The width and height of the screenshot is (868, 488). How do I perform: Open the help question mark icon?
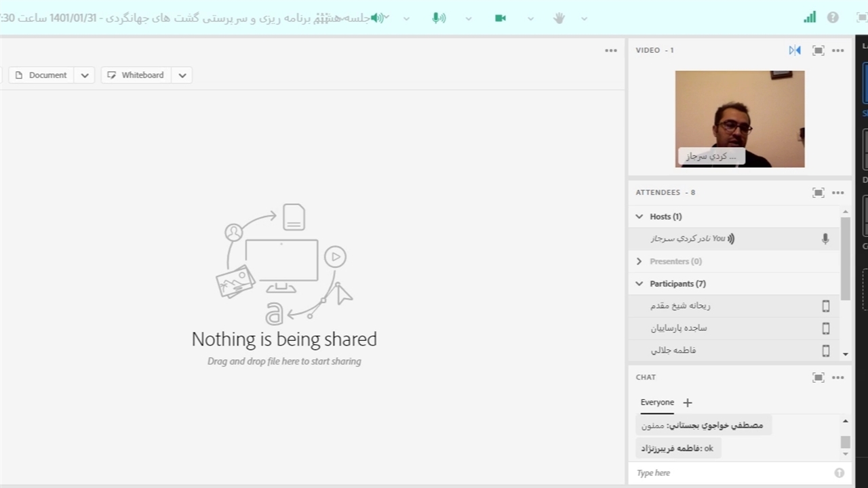833,18
